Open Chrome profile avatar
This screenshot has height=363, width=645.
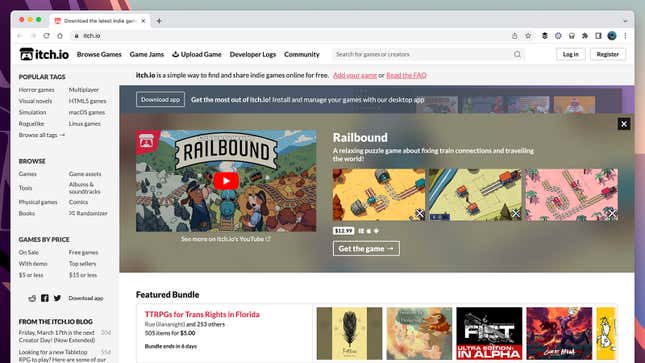coord(612,36)
